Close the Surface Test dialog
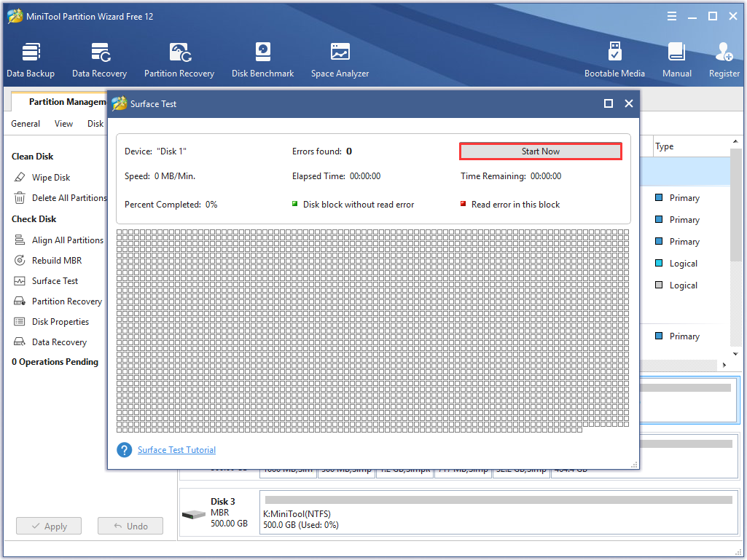This screenshot has height=560, width=747. coord(629,103)
